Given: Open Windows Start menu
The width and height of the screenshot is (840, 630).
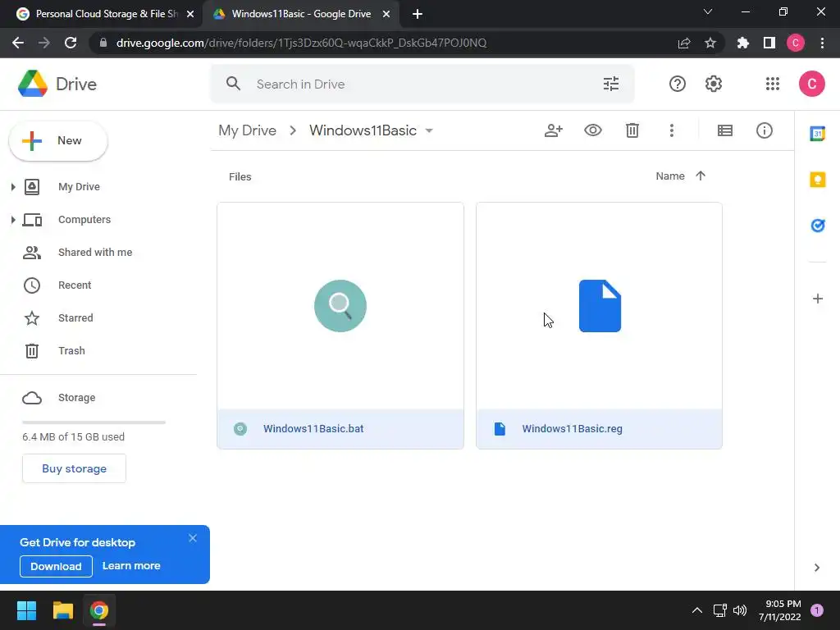Looking at the screenshot, I should tap(26, 610).
